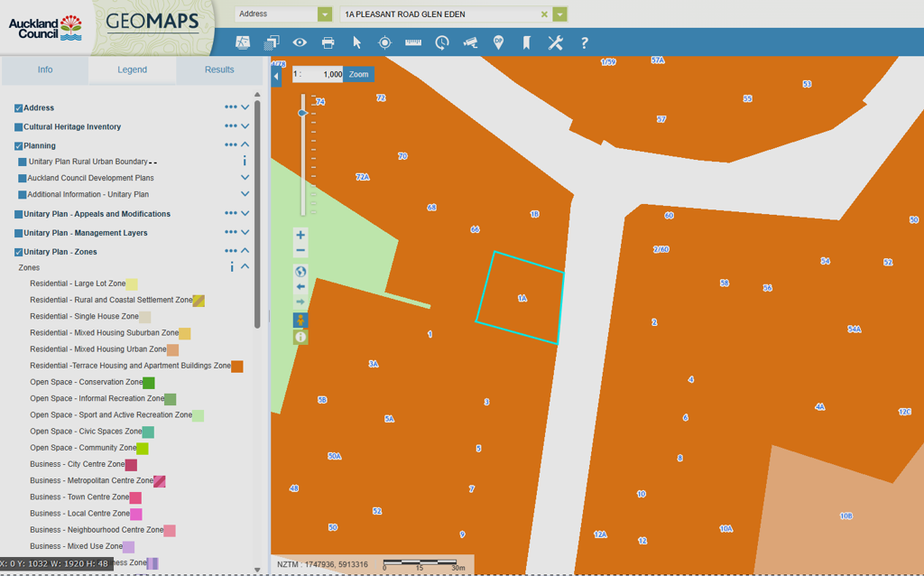Click the Zoom scale button
The height and width of the screenshot is (576, 924).
[x=359, y=75]
